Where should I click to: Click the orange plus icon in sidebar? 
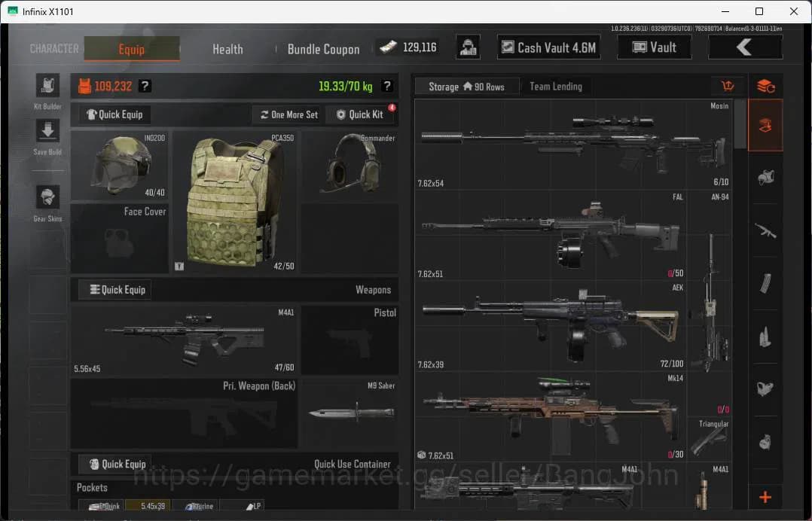coord(765,497)
